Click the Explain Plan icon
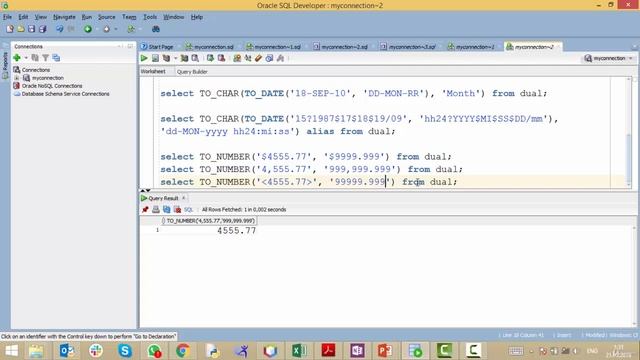The image size is (640, 360). point(167,58)
